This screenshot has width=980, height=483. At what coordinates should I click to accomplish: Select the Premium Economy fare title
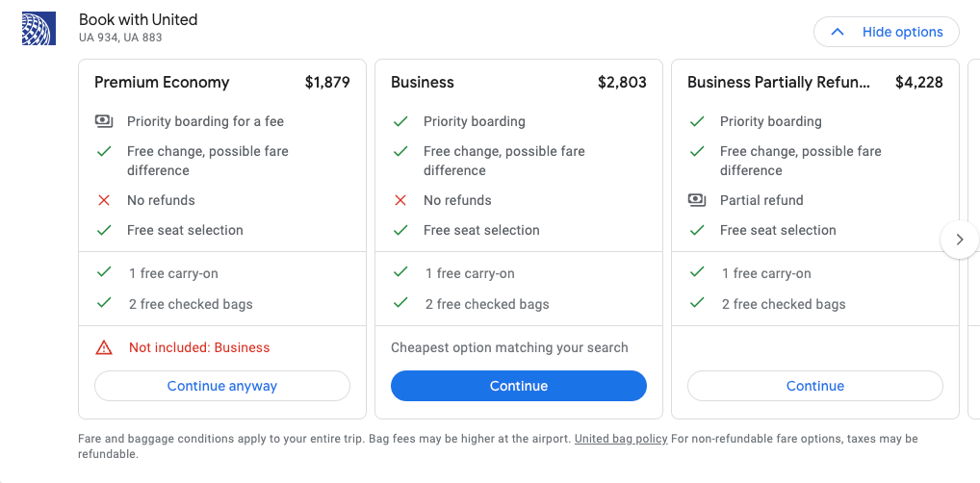tap(162, 83)
